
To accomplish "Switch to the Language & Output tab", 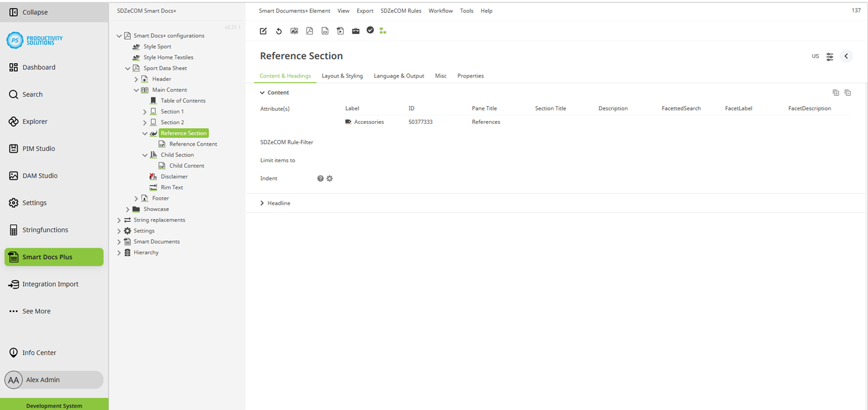I will [399, 76].
